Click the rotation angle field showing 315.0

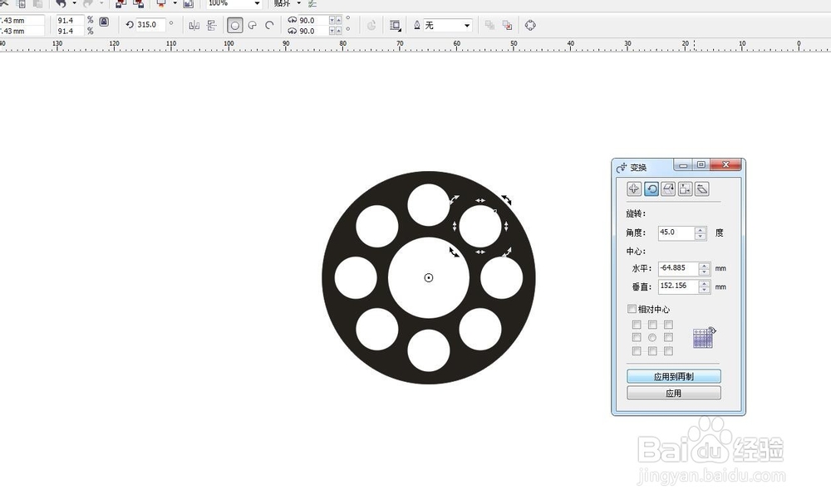(x=150, y=25)
